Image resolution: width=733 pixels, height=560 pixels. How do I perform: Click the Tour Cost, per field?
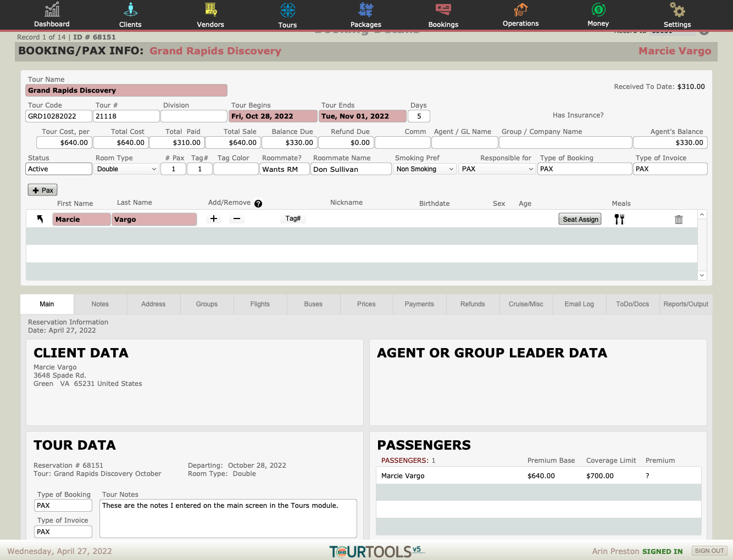[x=64, y=143]
